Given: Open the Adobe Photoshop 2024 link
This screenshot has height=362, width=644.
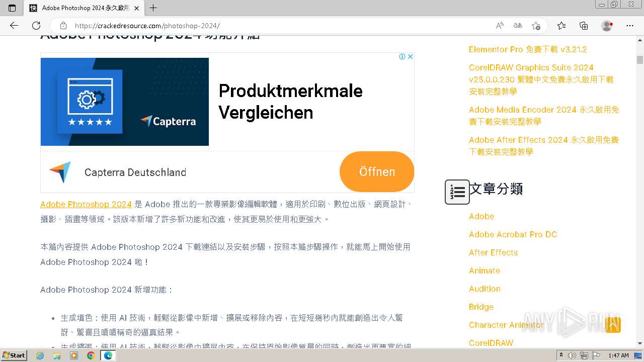Looking at the screenshot, I should 86,204.
